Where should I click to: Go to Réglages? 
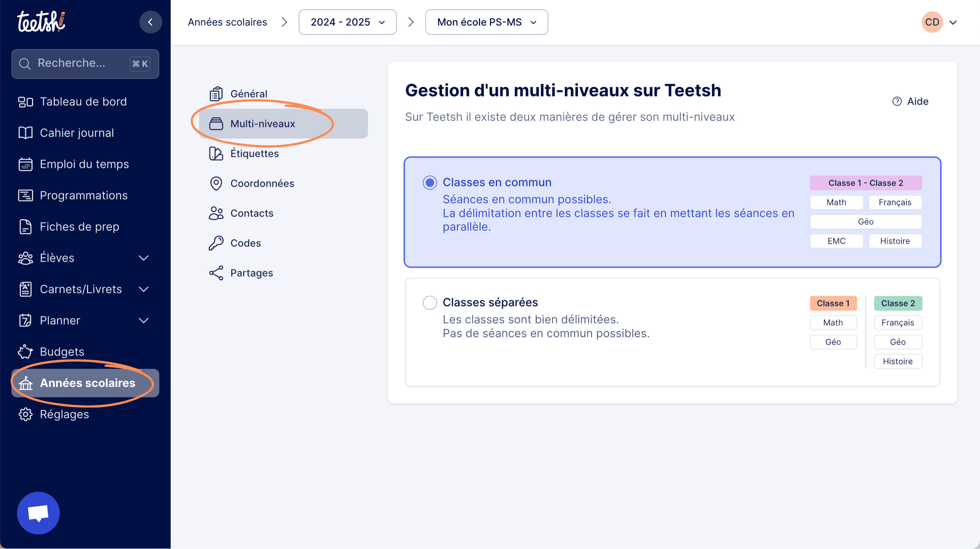tap(85, 414)
